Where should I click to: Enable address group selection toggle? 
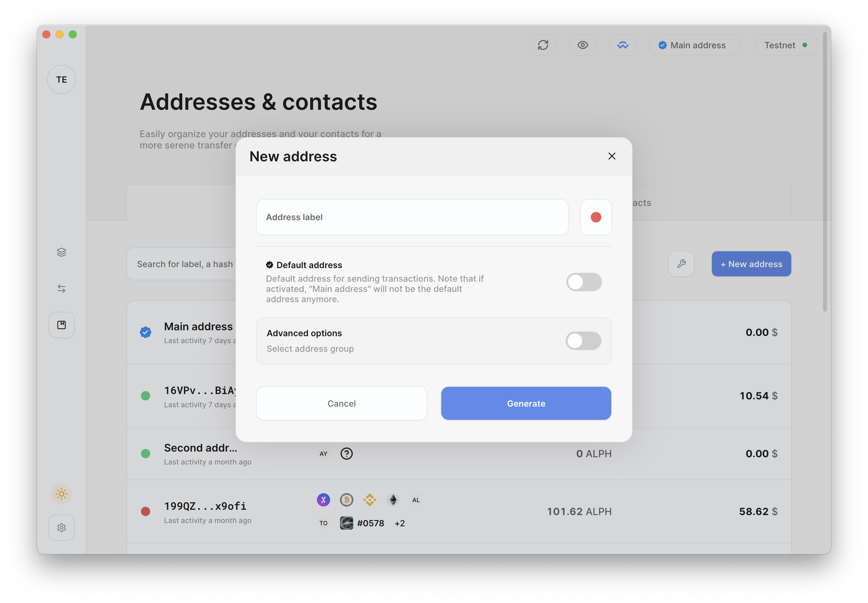point(584,340)
